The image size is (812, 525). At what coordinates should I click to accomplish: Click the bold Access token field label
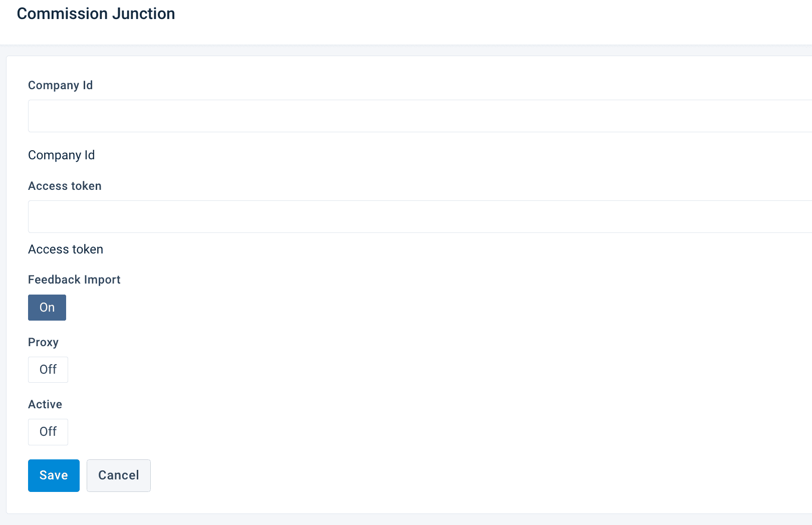(x=65, y=186)
